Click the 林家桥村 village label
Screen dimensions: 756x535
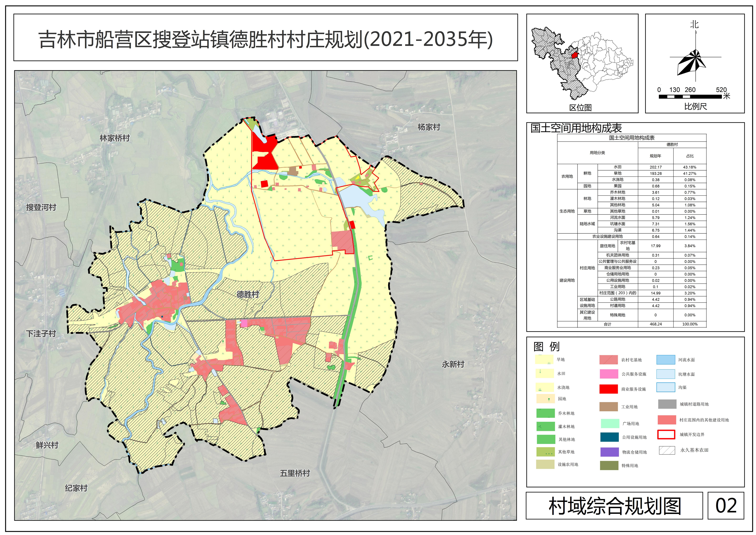pos(115,138)
